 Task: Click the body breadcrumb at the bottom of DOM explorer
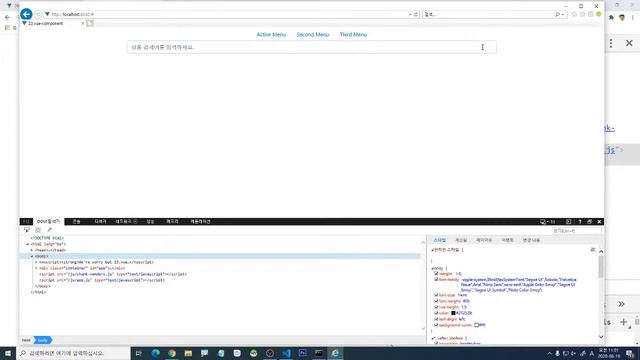point(43,340)
